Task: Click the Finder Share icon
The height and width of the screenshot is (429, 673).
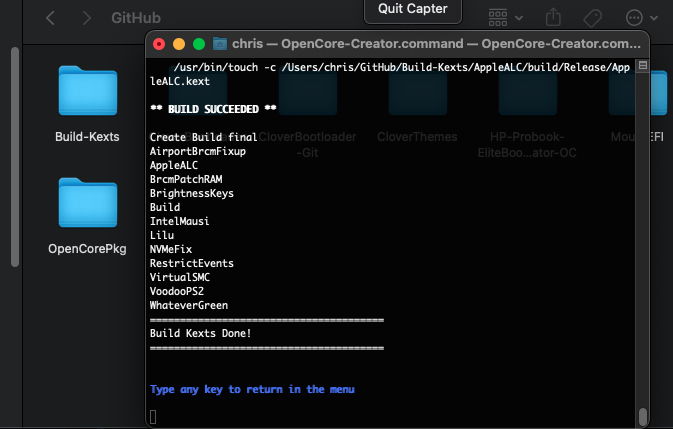Action: click(x=553, y=18)
